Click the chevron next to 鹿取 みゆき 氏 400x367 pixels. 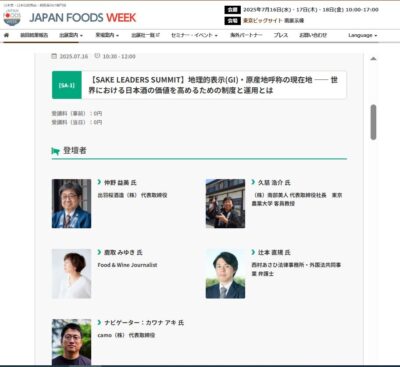[99, 252]
